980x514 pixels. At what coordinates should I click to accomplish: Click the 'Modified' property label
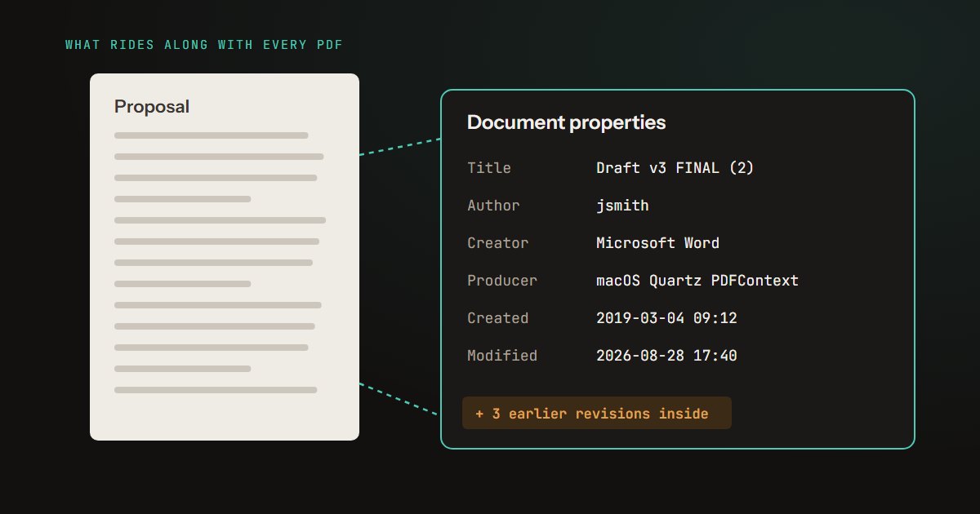[x=502, y=356]
